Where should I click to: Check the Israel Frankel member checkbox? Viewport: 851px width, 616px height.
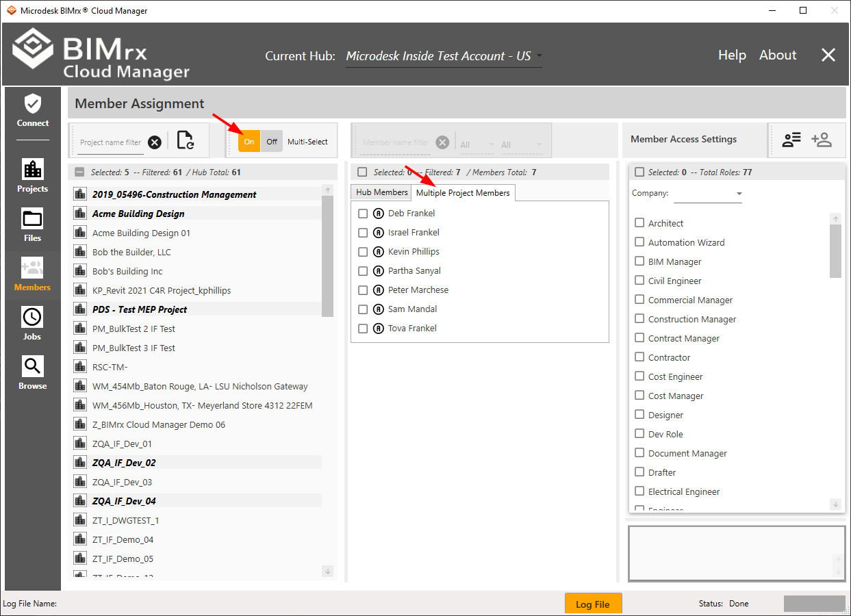click(x=363, y=233)
